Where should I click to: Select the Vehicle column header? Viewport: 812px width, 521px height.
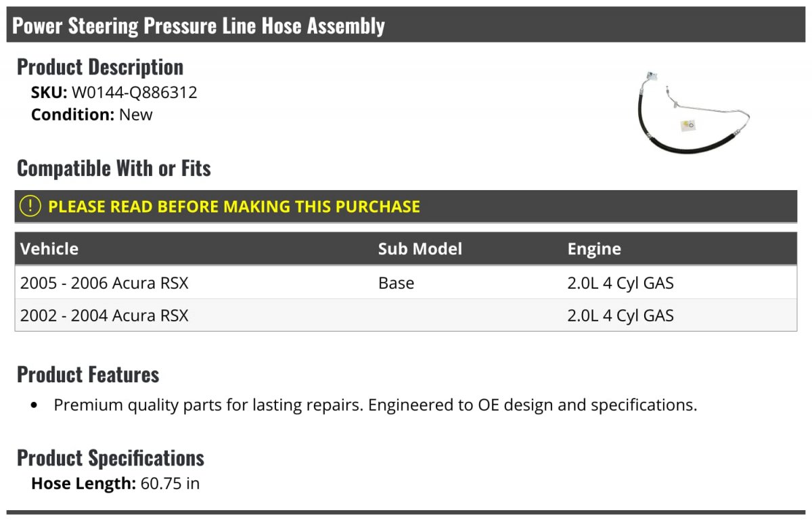click(49, 248)
